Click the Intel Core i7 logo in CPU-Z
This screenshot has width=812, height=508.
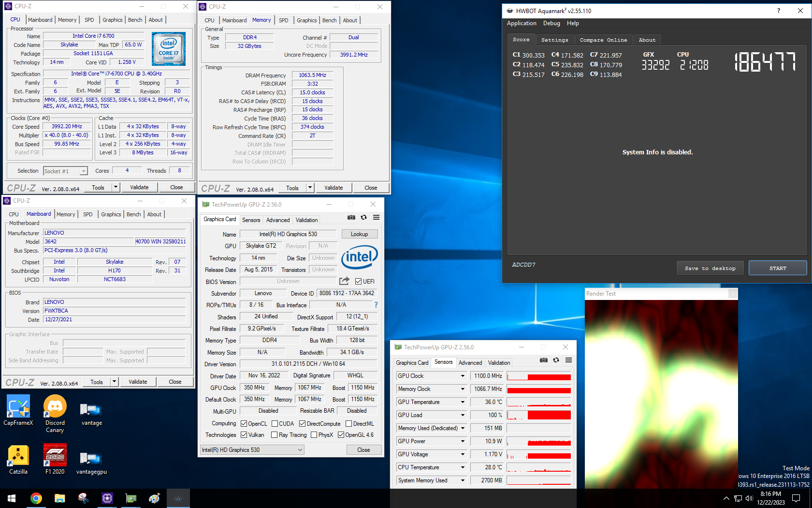coord(169,49)
